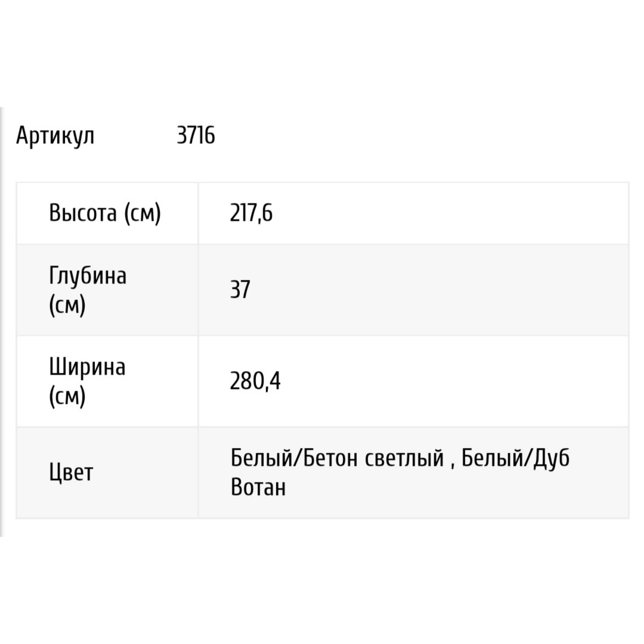Screen dimensions: 644x644
Task: Select the width value 280,4
Action: (255, 381)
